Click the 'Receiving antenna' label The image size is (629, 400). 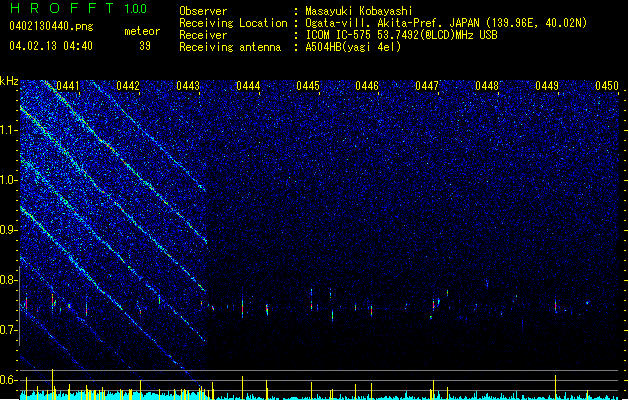pyautogui.click(x=230, y=47)
